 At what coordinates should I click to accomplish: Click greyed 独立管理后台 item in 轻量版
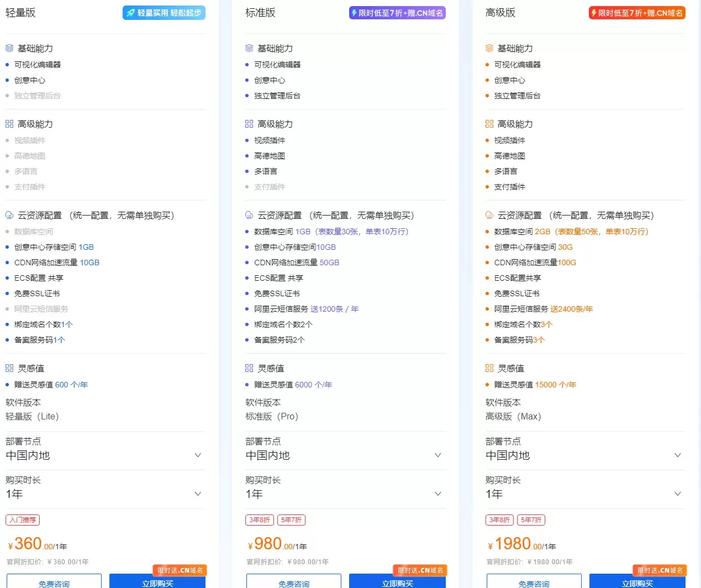pos(38,96)
